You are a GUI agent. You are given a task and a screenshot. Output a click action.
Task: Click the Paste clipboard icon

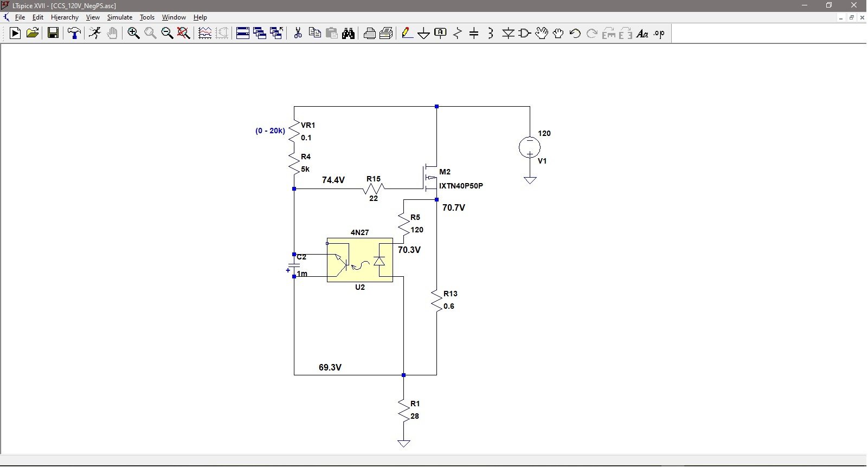click(331, 34)
